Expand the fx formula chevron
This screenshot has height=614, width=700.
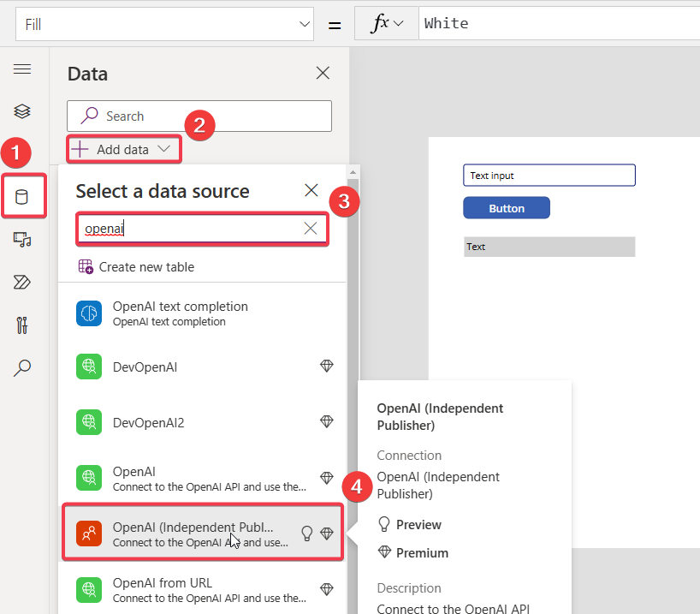pyautogui.click(x=398, y=23)
